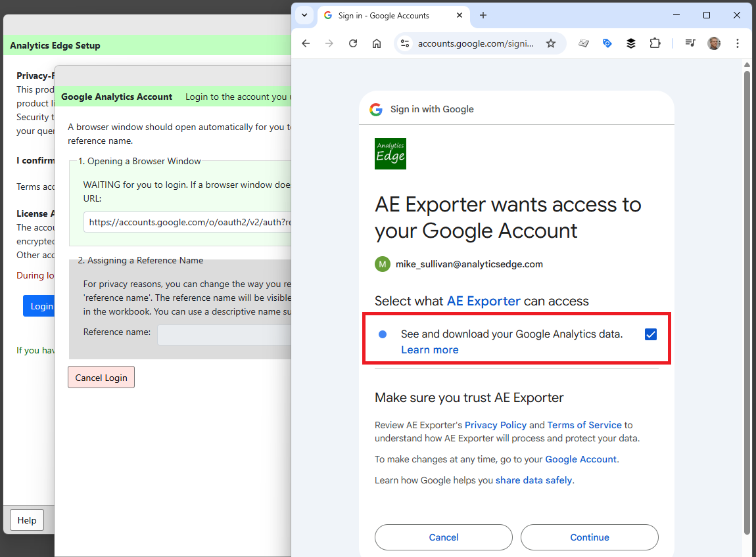Click the stacked layers extension icon
Viewport: 756px width, 557px height.
click(631, 43)
